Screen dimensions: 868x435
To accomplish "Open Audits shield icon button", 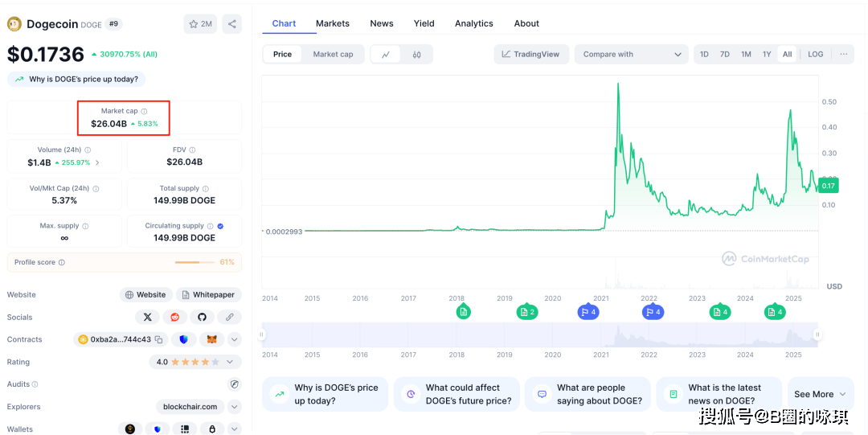I will (x=234, y=384).
